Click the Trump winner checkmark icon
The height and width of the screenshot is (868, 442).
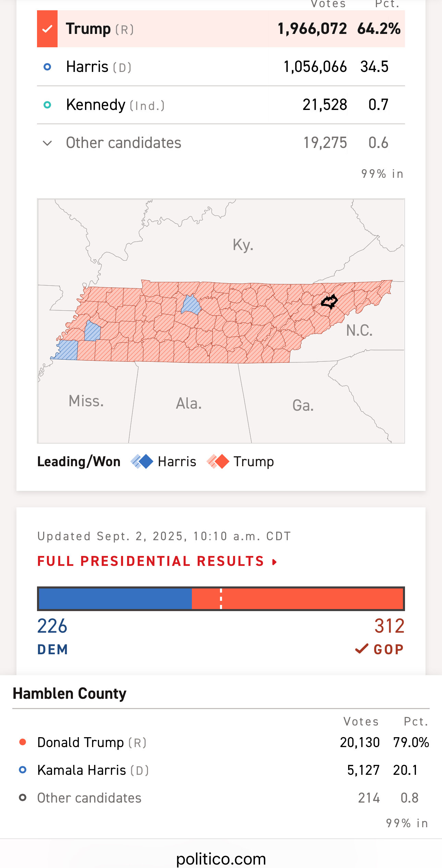47,29
